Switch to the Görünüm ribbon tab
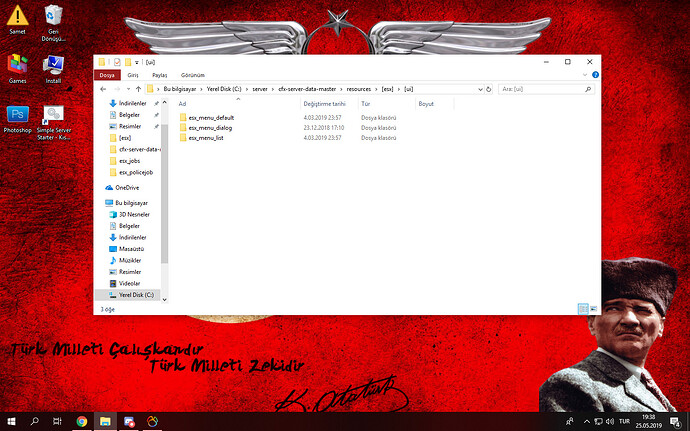The width and height of the screenshot is (690, 431). [192, 75]
